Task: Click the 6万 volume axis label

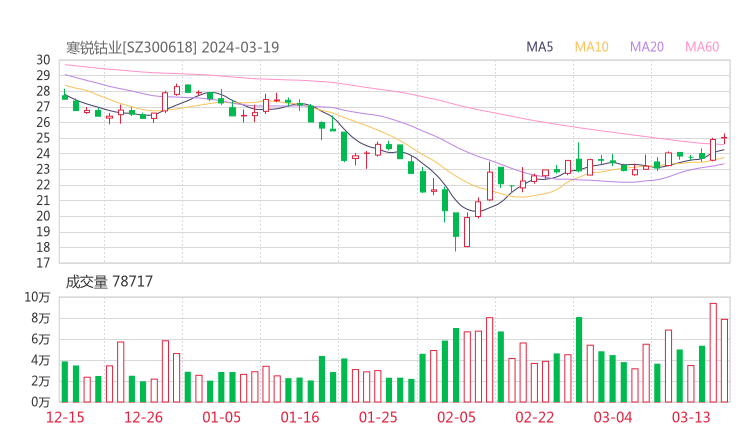Action: [41, 339]
